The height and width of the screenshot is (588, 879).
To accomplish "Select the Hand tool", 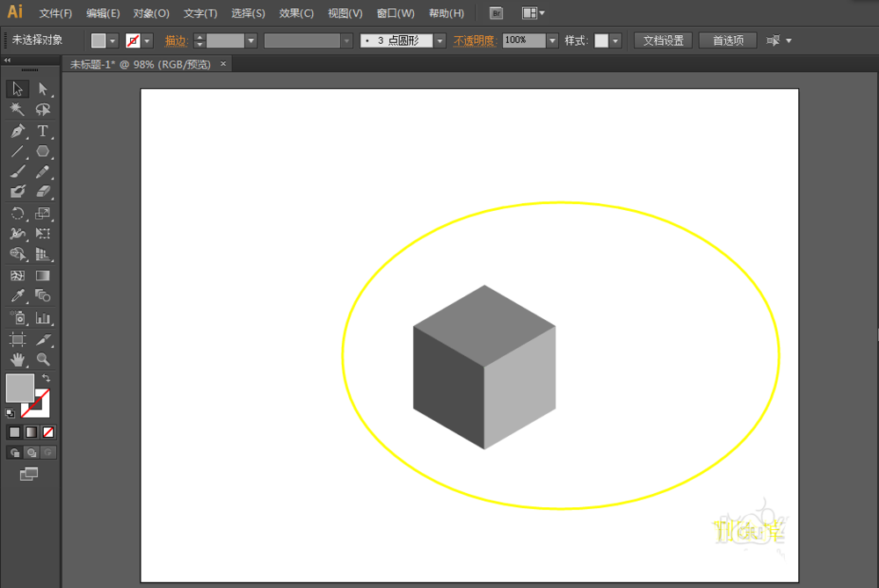I will [18, 359].
